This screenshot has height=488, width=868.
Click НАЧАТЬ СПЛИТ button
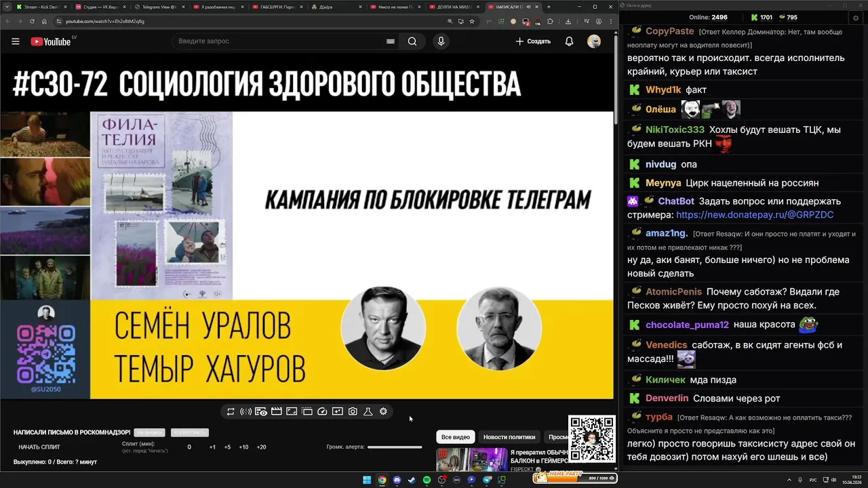point(39,447)
